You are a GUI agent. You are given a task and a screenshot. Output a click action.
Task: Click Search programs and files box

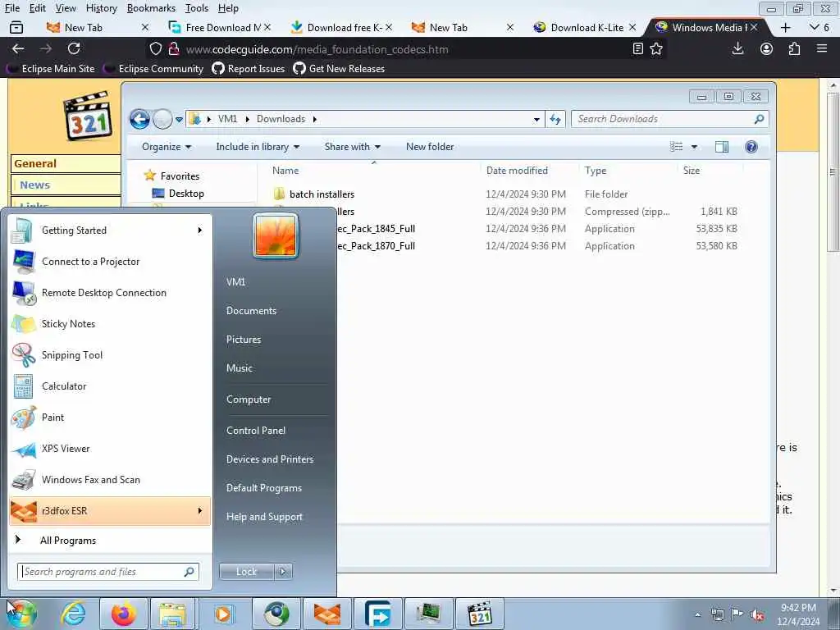coord(108,572)
